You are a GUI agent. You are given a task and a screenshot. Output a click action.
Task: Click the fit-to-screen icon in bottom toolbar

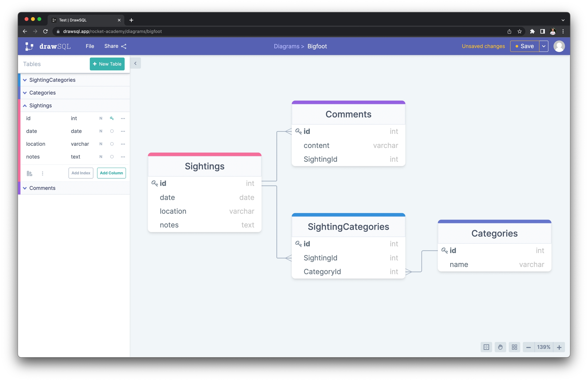pos(486,347)
